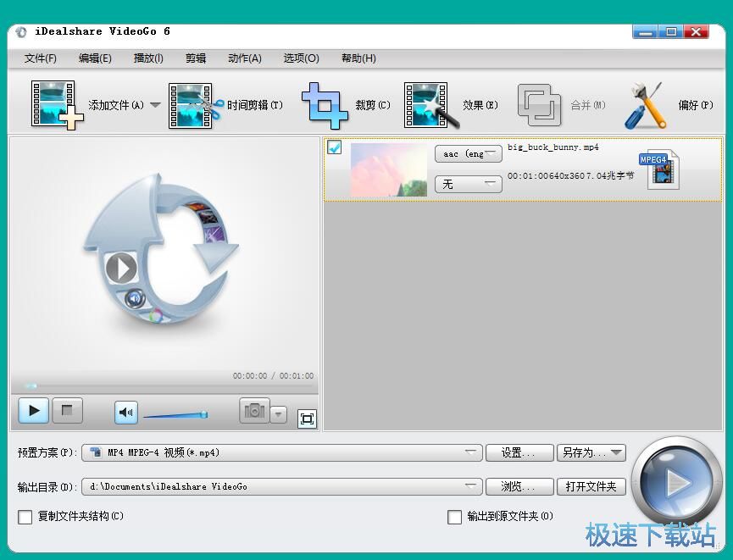This screenshot has height=560, width=733.
Task: Start conversion with the big round button
Action: pos(676,481)
